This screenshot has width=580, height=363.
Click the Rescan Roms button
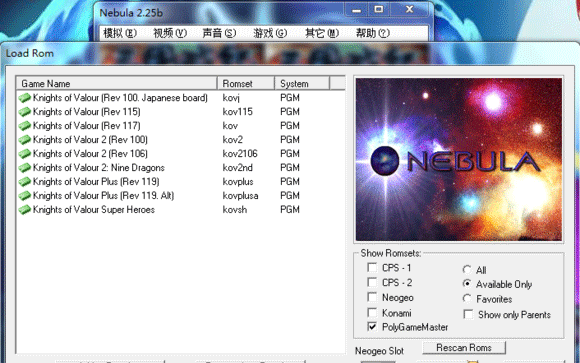(464, 348)
